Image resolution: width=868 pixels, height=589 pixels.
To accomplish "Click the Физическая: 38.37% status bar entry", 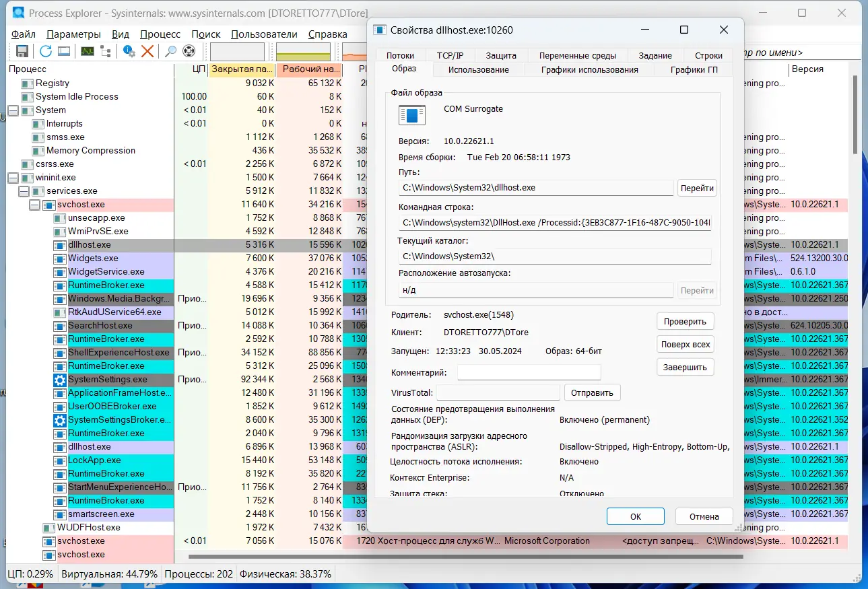I will (x=286, y=574).
